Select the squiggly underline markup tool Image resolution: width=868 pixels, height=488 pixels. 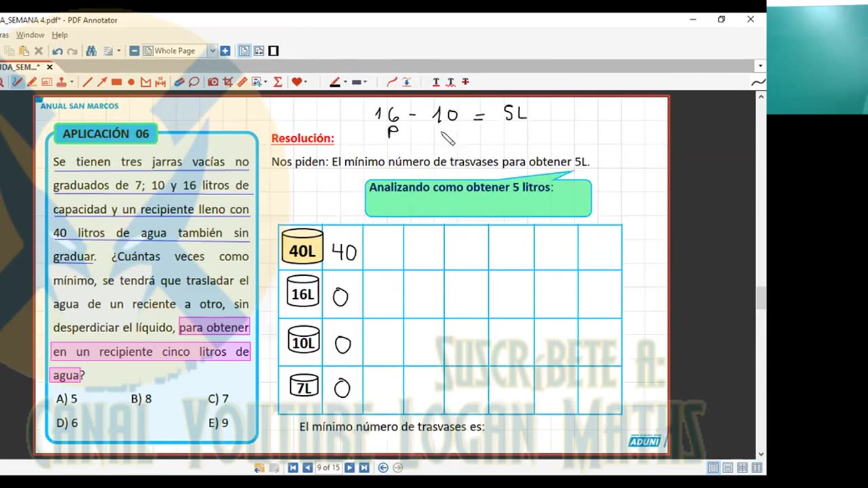tap(450, 82)
